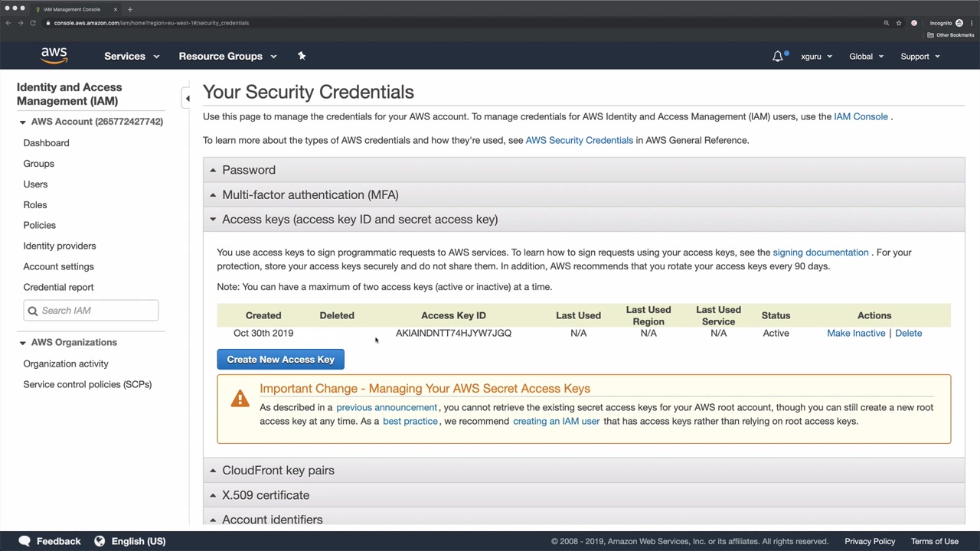This screenshot has width=980, height=551.
Task: Click the Make Inactive link
Action: 855,333
